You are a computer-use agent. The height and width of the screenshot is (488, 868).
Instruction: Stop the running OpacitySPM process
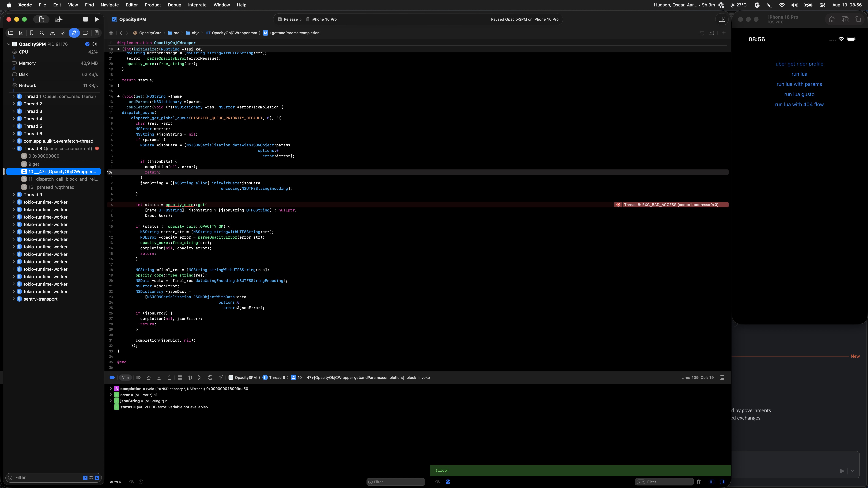click(85, 19)
